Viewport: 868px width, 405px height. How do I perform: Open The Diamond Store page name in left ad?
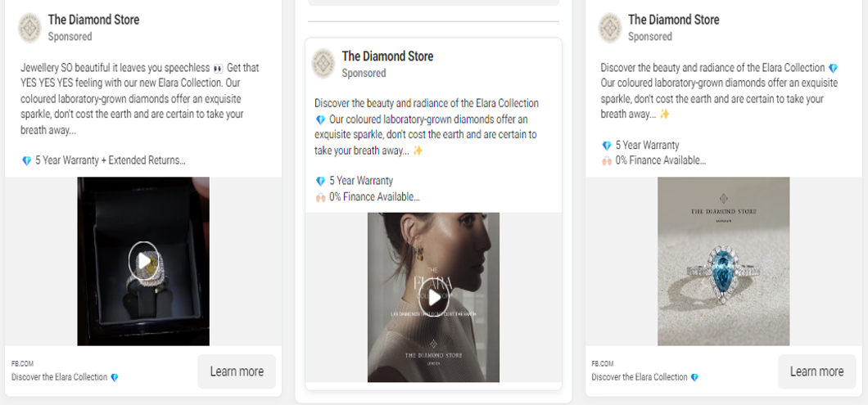pos(93,20)
